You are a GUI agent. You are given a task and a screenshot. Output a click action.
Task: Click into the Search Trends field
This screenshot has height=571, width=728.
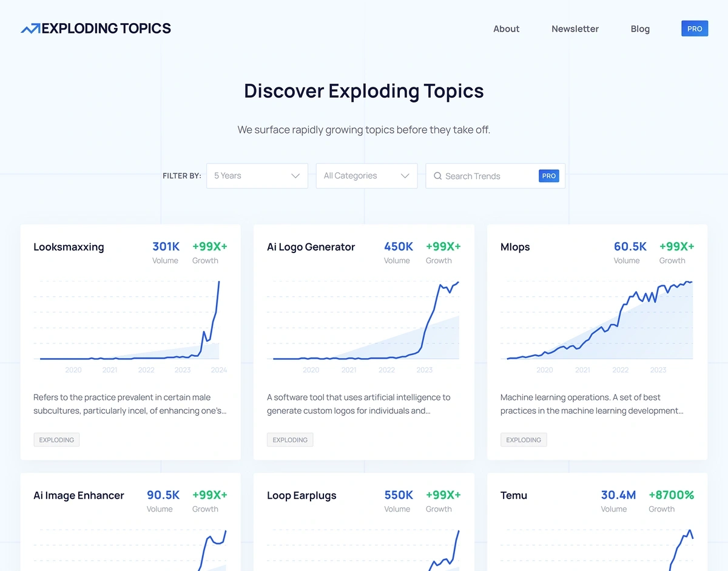point(495,176)
